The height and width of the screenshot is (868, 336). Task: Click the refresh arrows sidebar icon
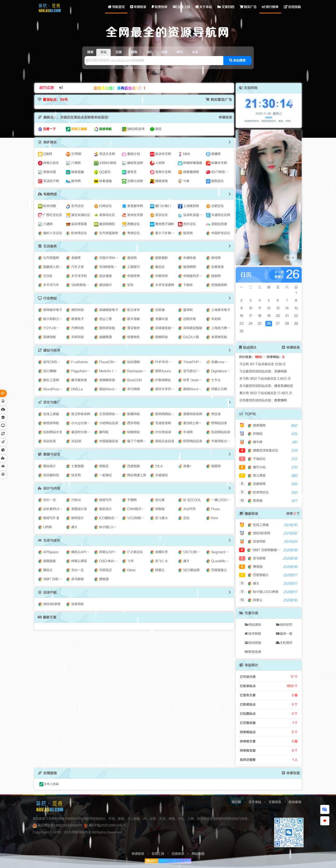(x=3, y=433)
